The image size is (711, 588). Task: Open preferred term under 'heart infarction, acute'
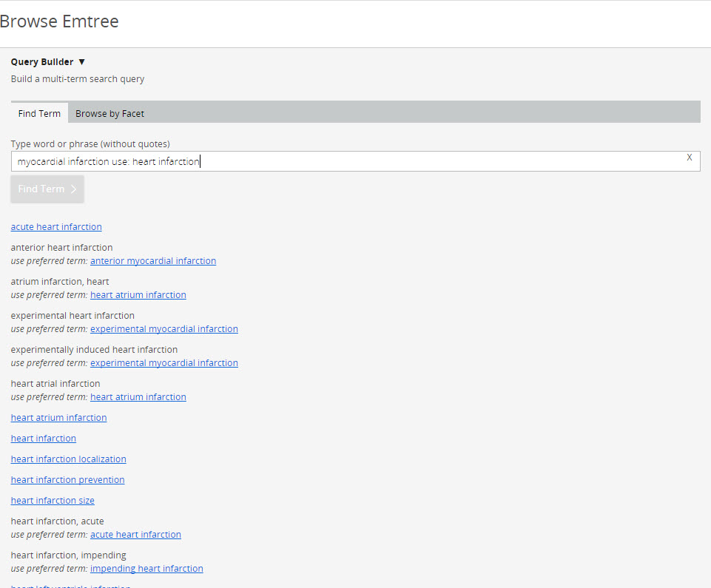(135, 535)
